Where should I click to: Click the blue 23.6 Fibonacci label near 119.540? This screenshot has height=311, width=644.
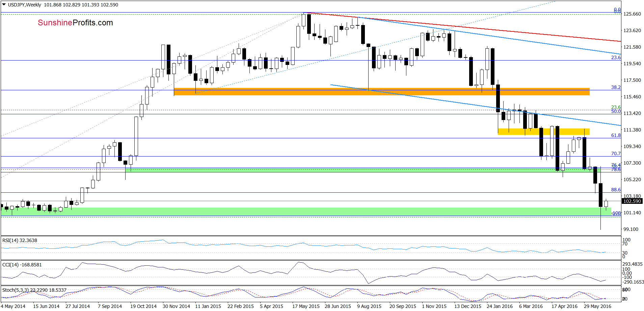point(616,57)
